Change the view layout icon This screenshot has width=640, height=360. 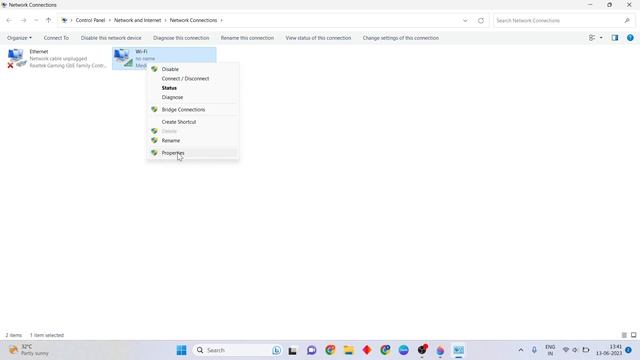pos(592,38)
